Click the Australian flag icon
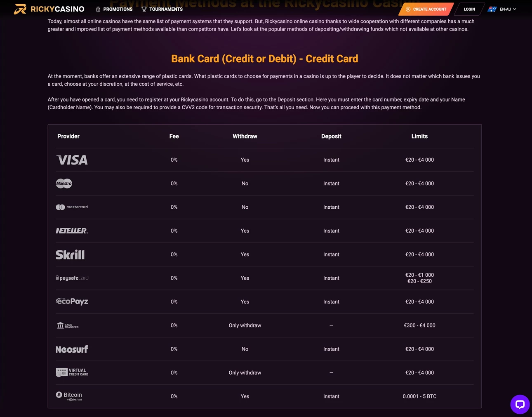The width and height of the screenshot is (532, 417). point(492,9)
